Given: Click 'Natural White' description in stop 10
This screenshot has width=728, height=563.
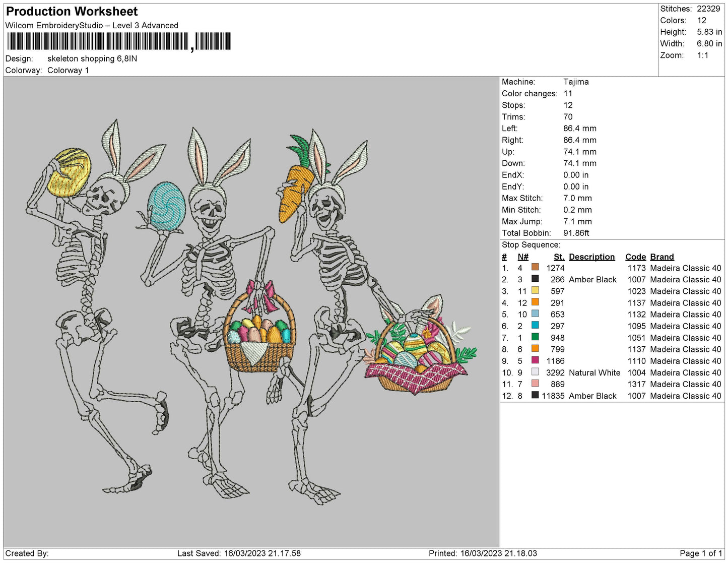Looking at the screenshot, I should pos(594,372).
